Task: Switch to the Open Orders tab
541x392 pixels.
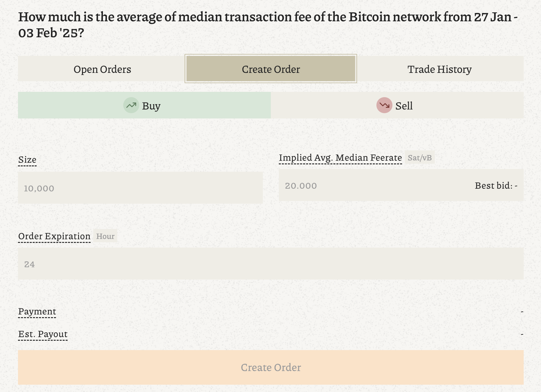Action: [102, 69]
